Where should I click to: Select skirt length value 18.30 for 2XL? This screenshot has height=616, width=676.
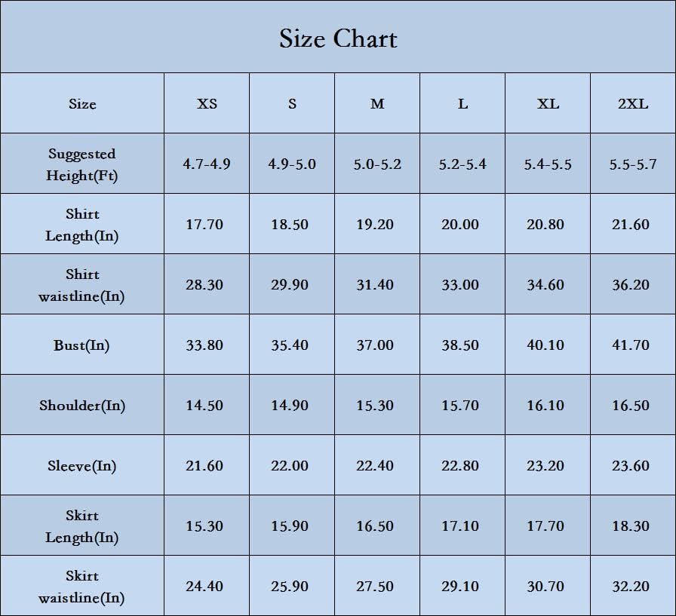click(631, 526)
